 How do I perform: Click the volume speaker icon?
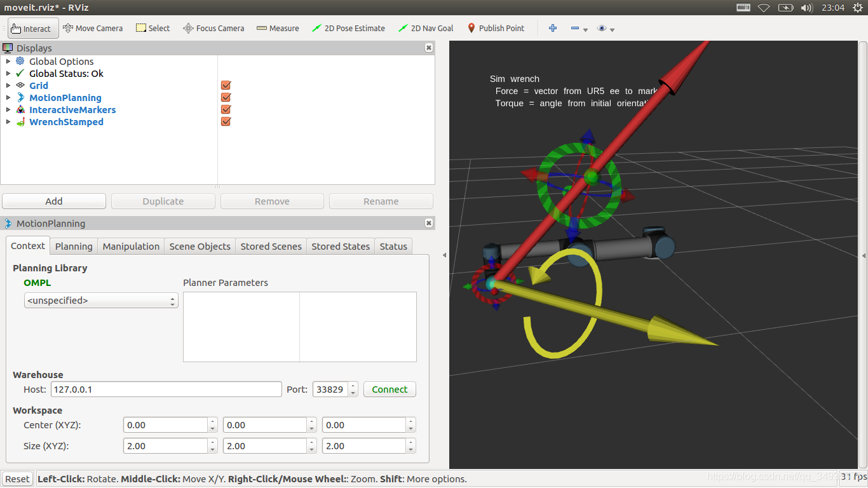tap(807, 8)
